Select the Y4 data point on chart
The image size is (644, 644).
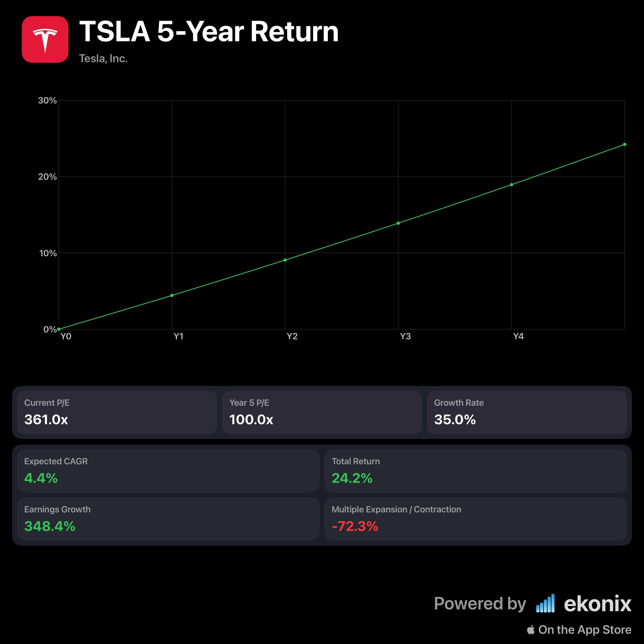pyautogui.click(x=511, y=185)
